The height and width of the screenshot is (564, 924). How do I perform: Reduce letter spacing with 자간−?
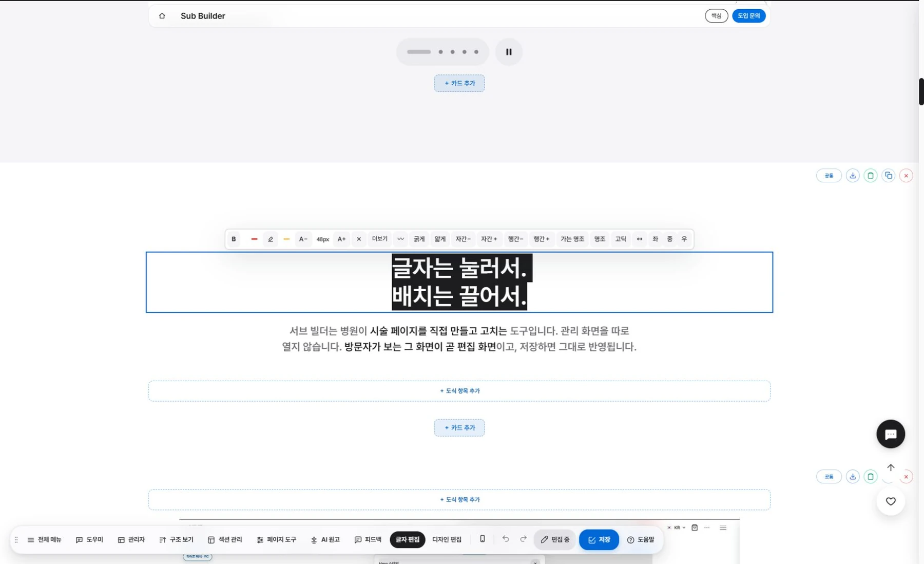[x=463, y=239]
